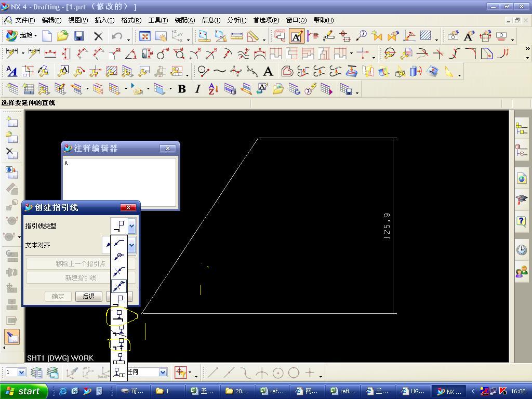Select the highlighted leader type option in list
This screenshot has height=399, width=532.
tap(119, 286)
